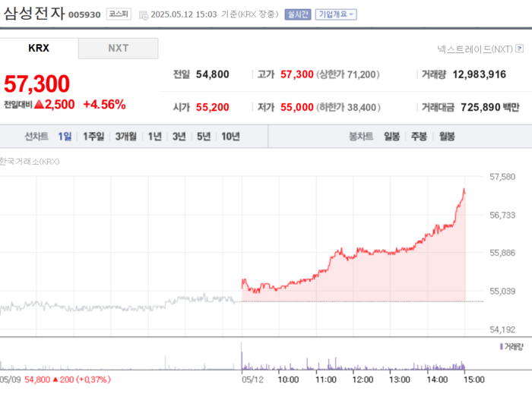Show the 월봉 monthly candle chart
Viewport: 532px width, 394px height.
point(447,137)
